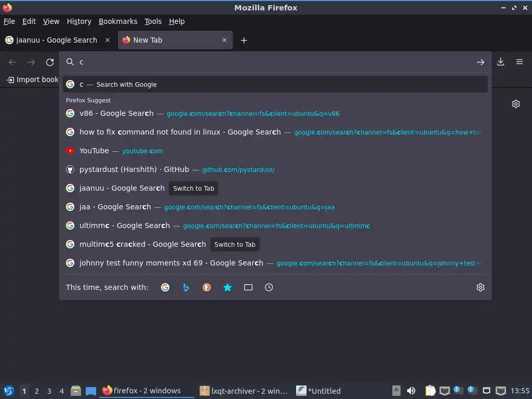Open the Bookmarks menu
The width and height of the screenshot is (532, 399).
coord(118,21)
